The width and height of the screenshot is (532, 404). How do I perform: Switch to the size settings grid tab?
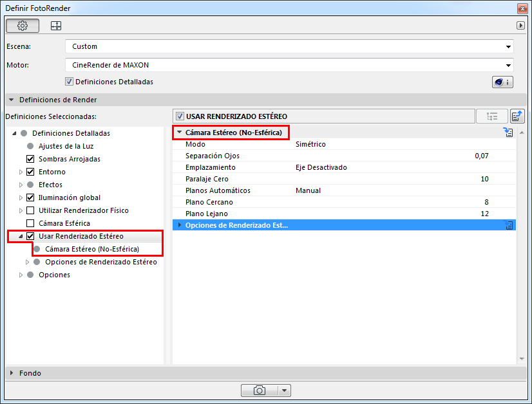point(56,26)
